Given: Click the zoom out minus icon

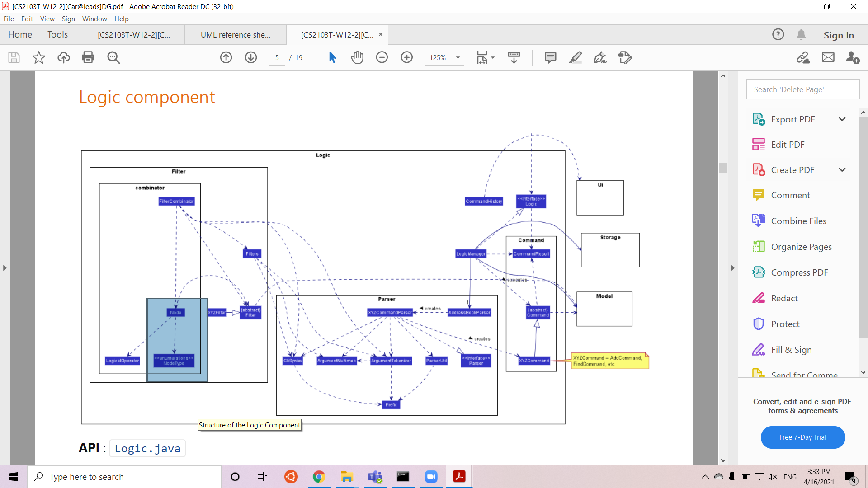Looking at the screenshot, I should pyautogui.click(x=382, y=57).
